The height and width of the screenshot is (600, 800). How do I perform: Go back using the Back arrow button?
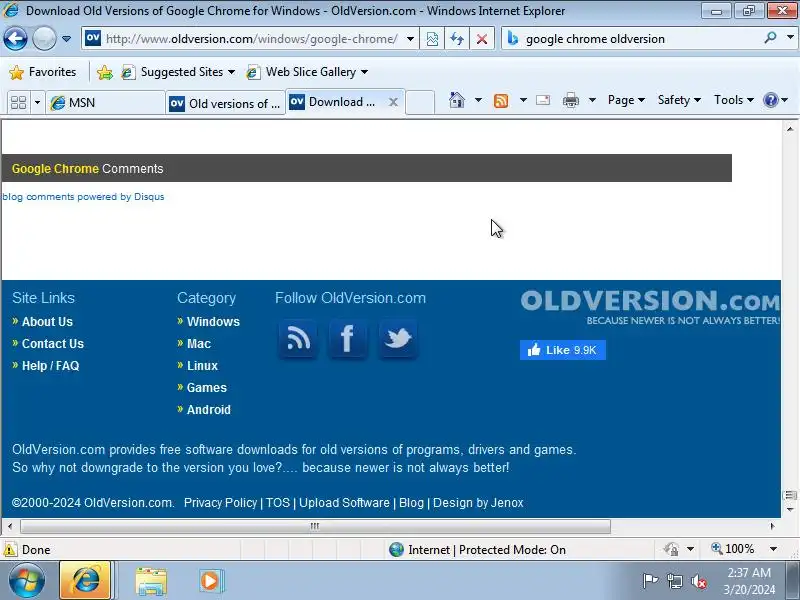tap(15, 38)
